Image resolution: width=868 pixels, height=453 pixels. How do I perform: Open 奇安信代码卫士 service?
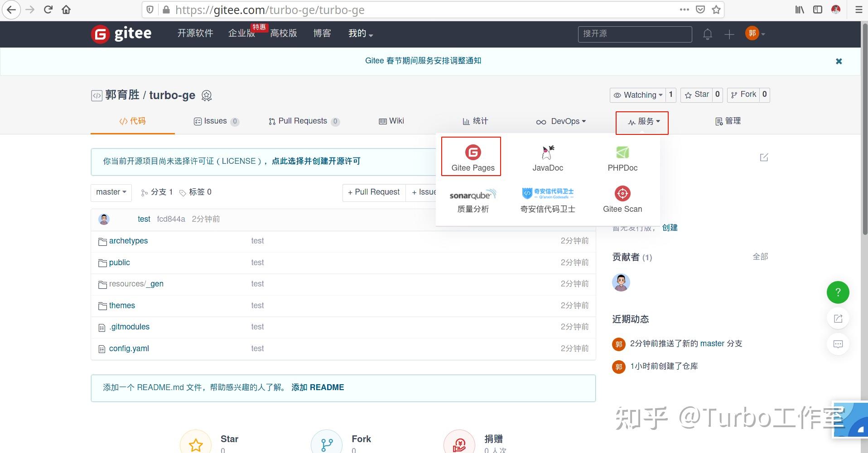[x=548, y=201]
